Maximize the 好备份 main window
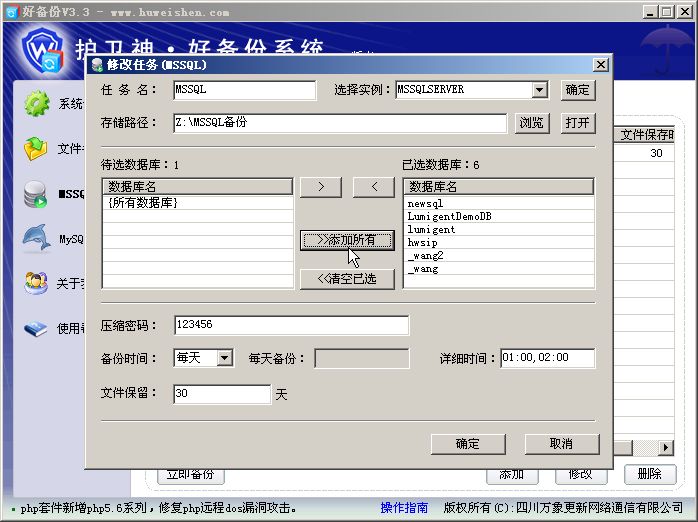This screenshot has height=522, width=698. click(x=667, y=12)
